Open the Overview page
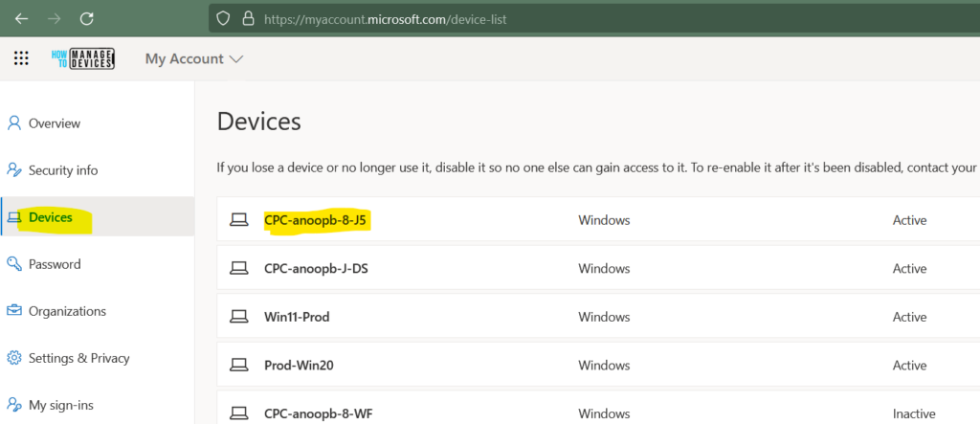 (55, 123)
